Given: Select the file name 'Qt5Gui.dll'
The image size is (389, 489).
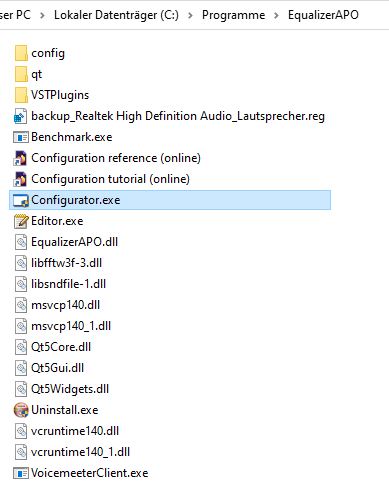Looking at the screenshot, I should (x=57, y=368).
